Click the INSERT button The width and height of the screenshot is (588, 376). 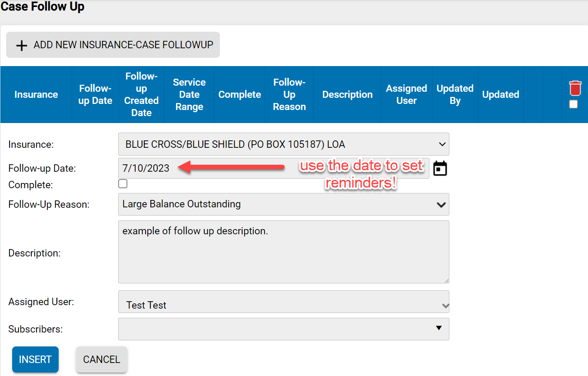point(35,359)
